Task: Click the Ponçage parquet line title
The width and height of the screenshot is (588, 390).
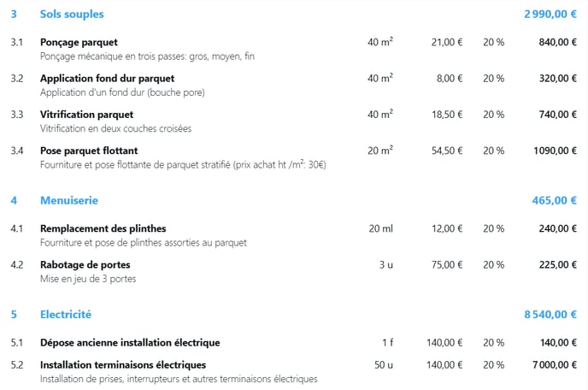Action: tap(79, 42)
